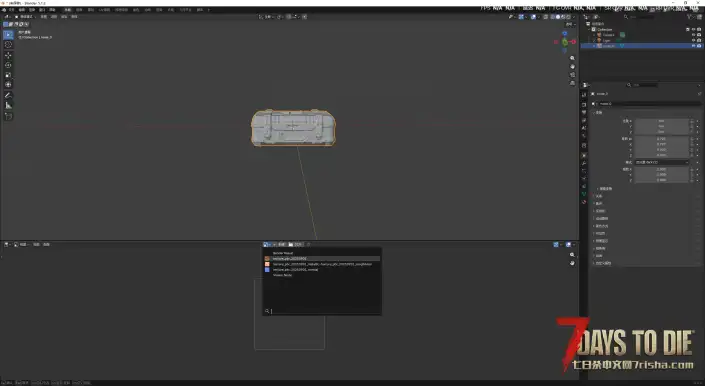The width and height of the screenshot is (705, 386).
Task: Click the image editor pan hand icon
Action: (x=572, y=263)
